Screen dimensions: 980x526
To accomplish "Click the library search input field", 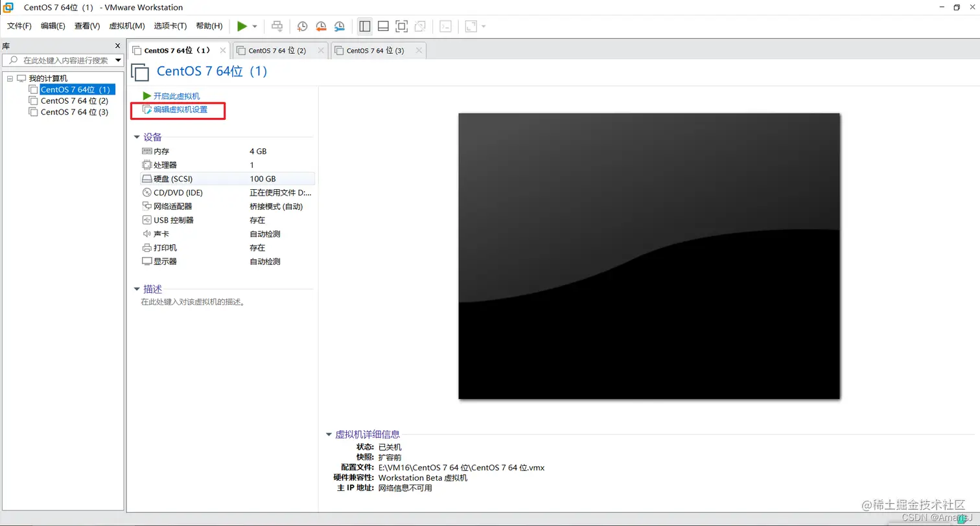I will (x=65, y=60).
